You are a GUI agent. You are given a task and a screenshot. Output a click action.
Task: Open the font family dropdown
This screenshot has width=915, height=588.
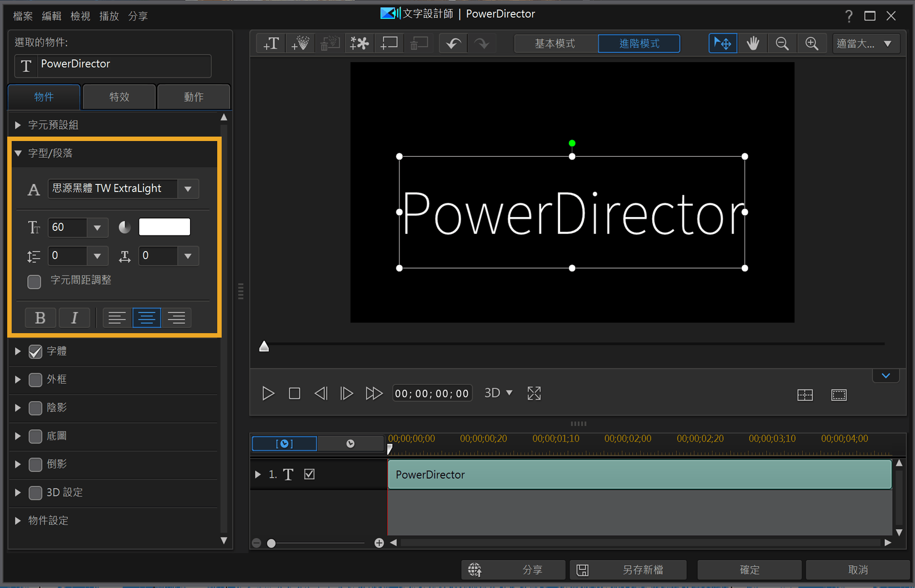[x=188, y=189]
